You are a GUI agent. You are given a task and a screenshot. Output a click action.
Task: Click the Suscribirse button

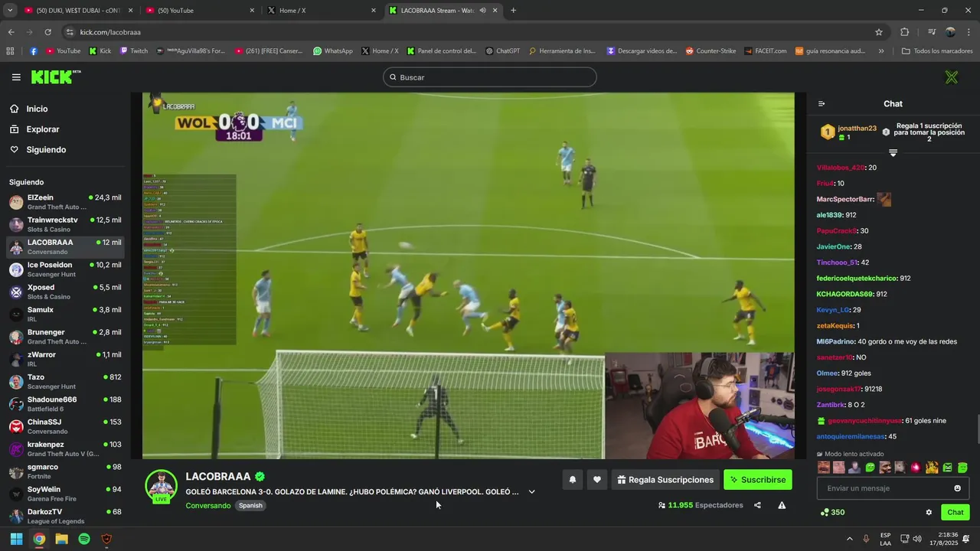coord(758,480)
